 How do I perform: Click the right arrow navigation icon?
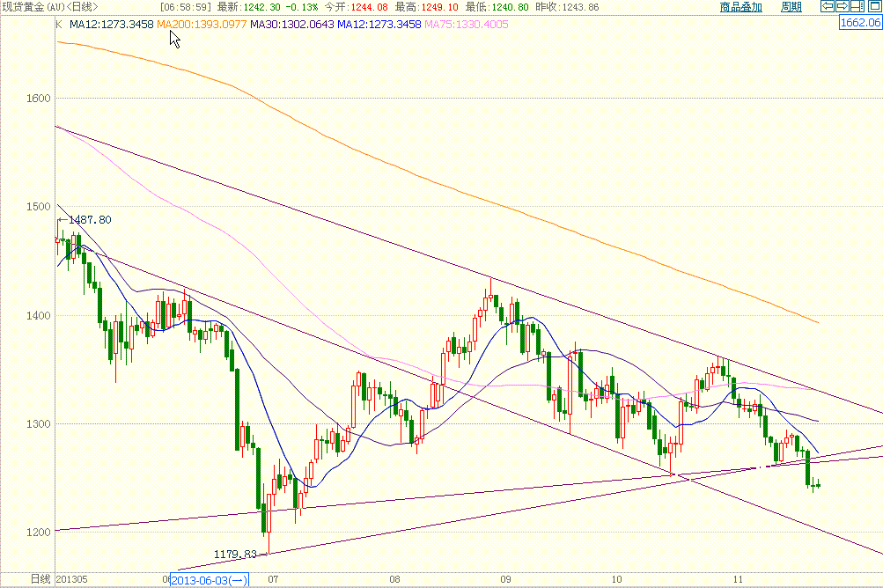click(843, 6)
